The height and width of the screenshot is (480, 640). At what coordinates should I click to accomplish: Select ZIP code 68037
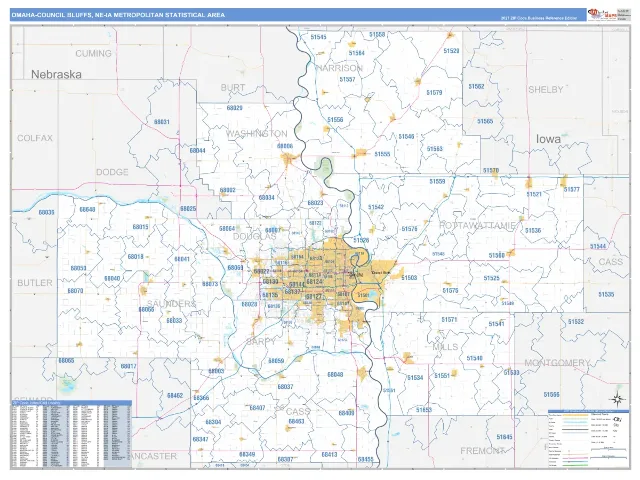(x=285, y=387)
